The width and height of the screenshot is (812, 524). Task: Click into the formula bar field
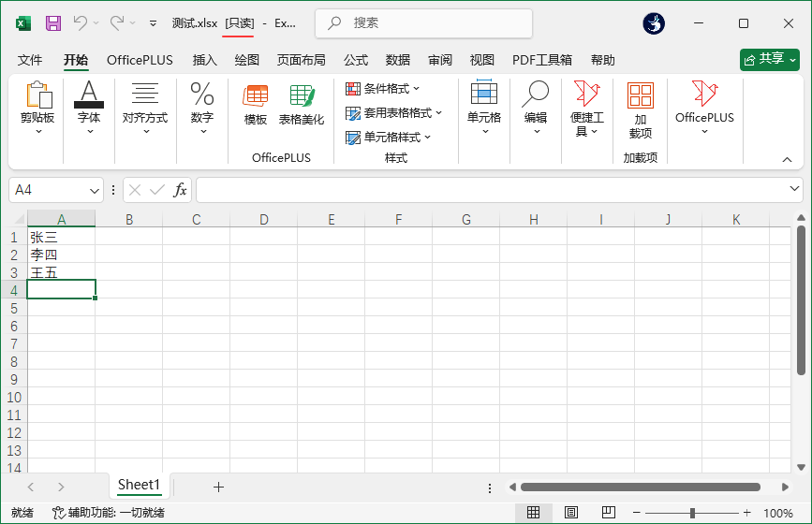click(492, 190)
